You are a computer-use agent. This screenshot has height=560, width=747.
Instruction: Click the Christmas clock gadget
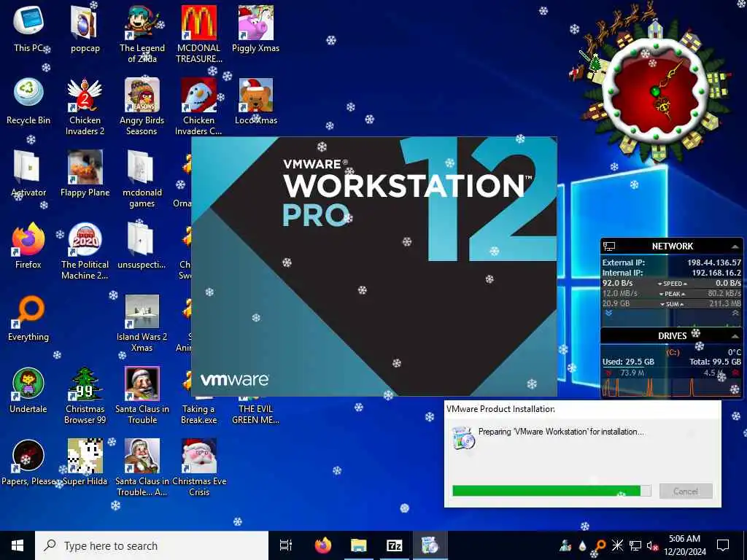click(x=655, y=91)
